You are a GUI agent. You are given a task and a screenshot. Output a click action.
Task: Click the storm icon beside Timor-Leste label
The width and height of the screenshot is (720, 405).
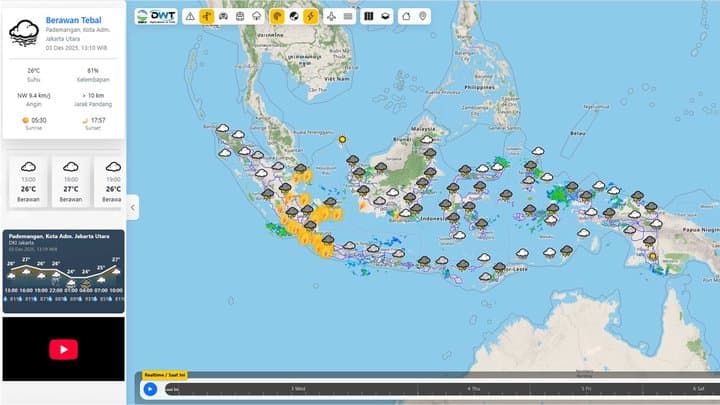click(x=500, y=267)
